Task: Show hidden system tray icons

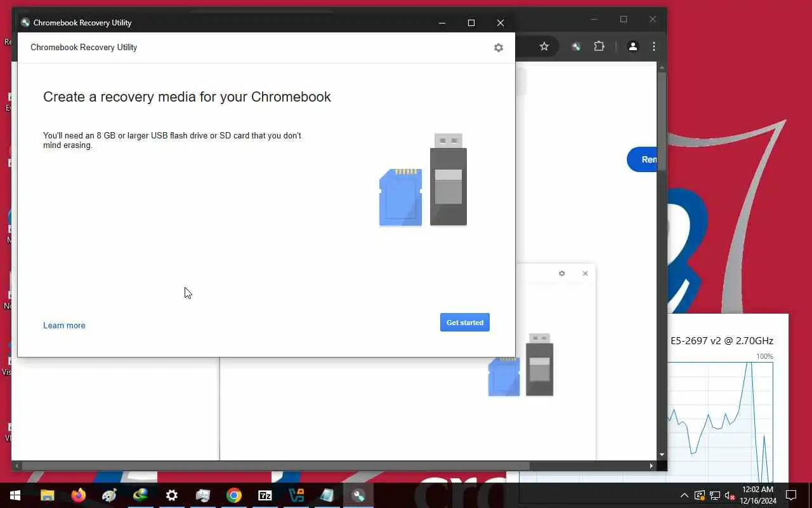Action: (x=684, y=495)
